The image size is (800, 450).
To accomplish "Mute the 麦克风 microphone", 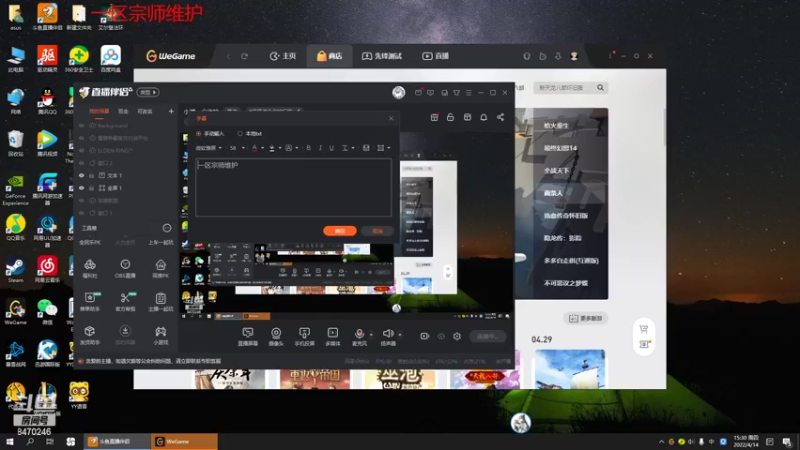I will click(359, 336).
